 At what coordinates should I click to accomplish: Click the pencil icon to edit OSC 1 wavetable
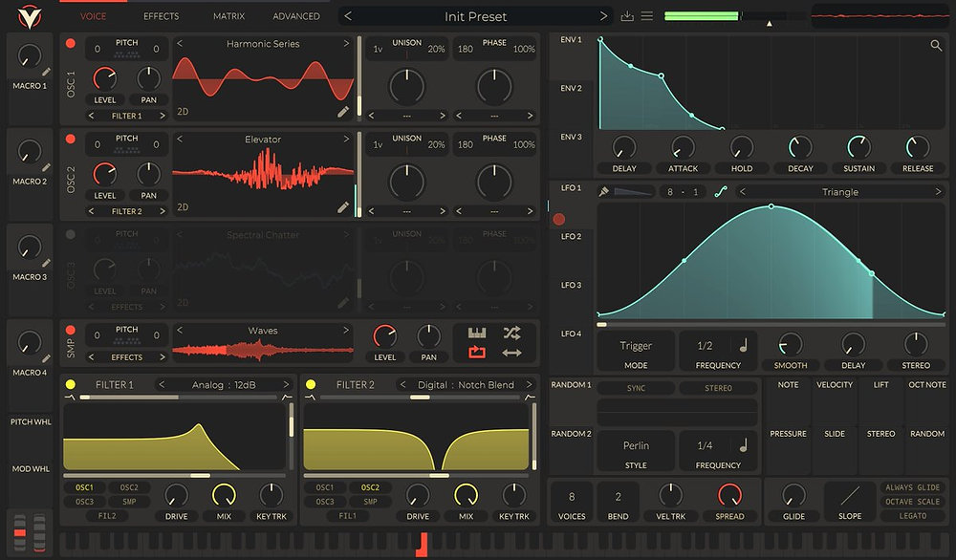point(344,112)
